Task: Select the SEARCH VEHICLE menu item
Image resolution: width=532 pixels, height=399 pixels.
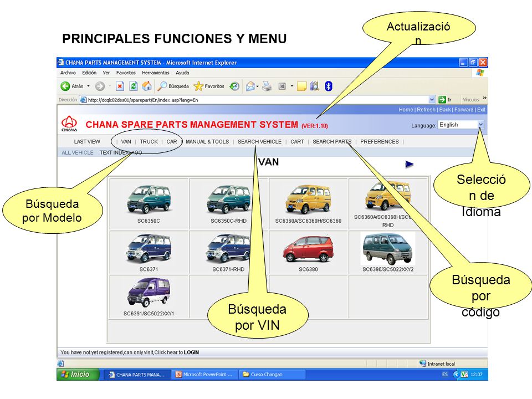Action: pos(259,141)
